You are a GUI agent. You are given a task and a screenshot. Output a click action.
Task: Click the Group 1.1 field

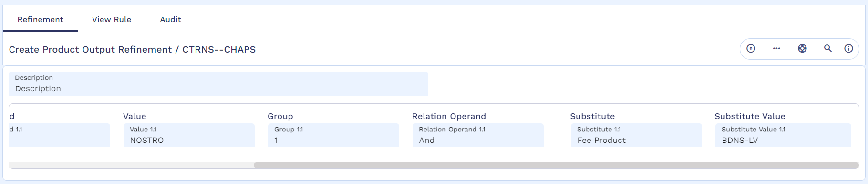[333, 135]
